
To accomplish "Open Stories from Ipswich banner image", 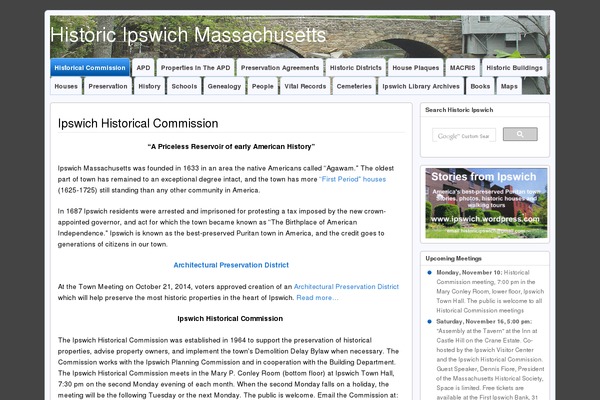I will click(486, 203).
